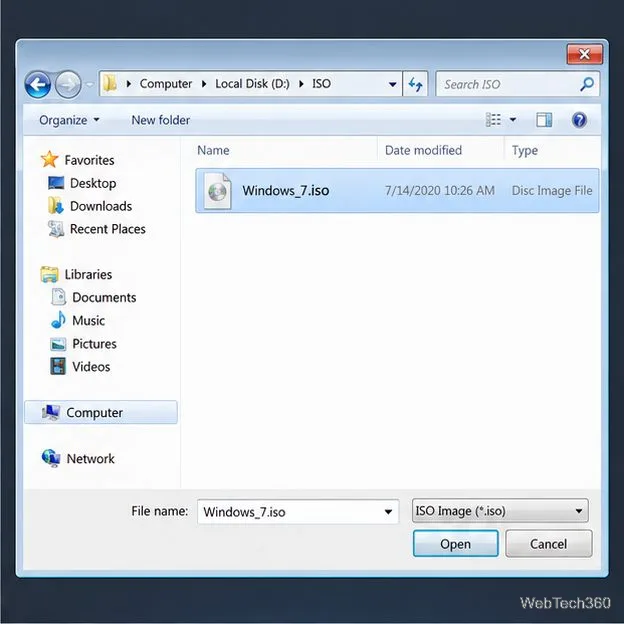Viewport: 624px width, 624px height.
Task: Expand arrow before Computer breadcrumb
Action: pos(129,84)
